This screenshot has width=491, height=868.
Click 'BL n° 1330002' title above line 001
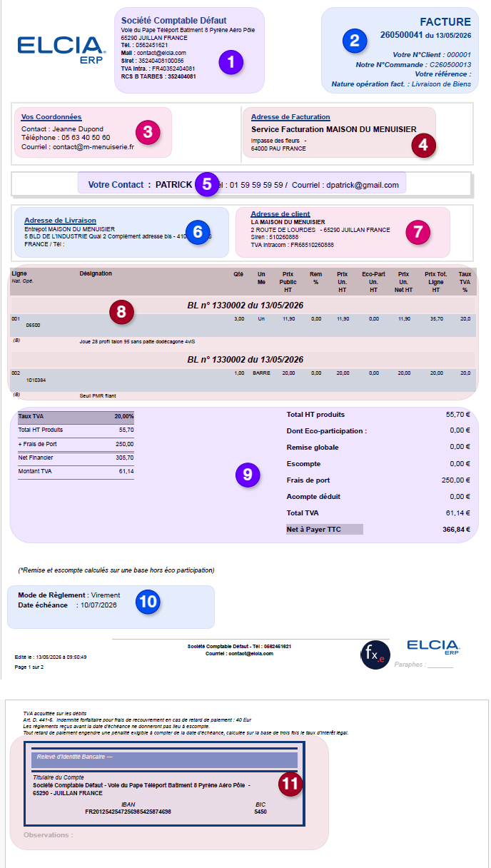245,304
